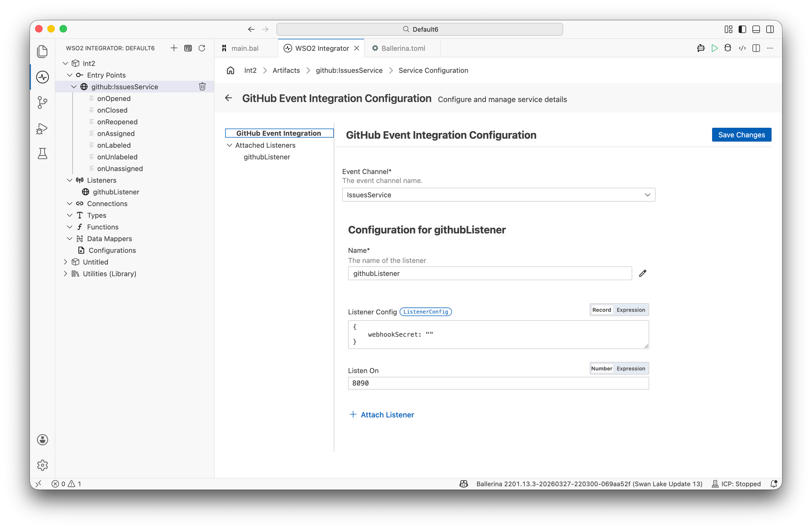Select Expression mode for Listener Config
This screenshot has height=529, width=812.
631,310
